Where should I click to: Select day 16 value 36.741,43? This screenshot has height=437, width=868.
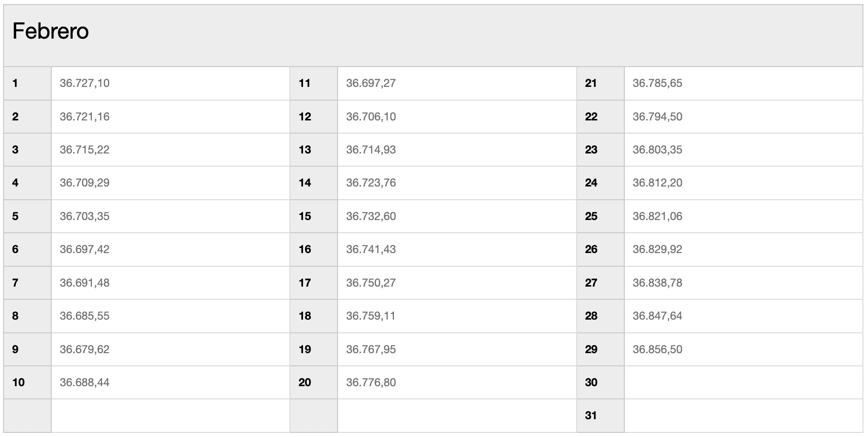tap(371, 249)
